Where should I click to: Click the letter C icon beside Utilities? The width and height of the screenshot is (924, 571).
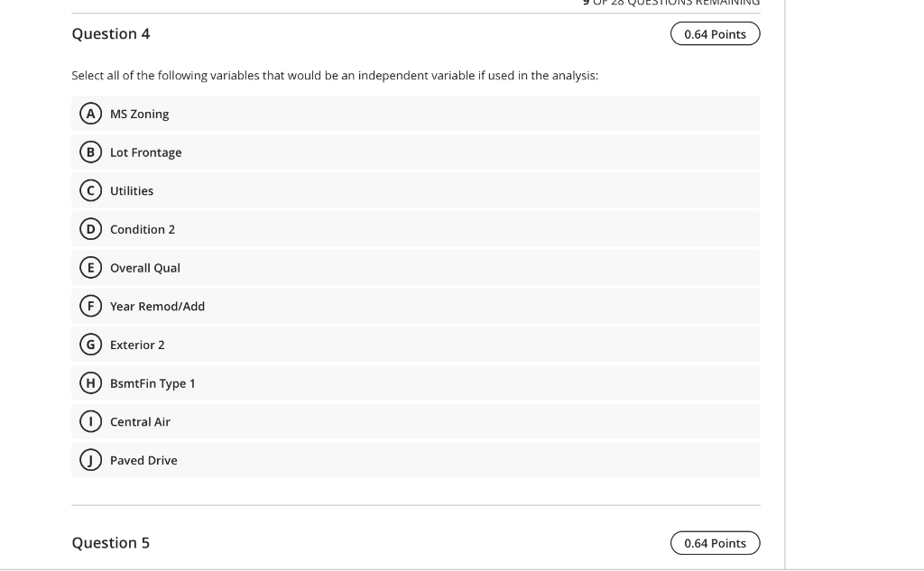pos(90,190)
